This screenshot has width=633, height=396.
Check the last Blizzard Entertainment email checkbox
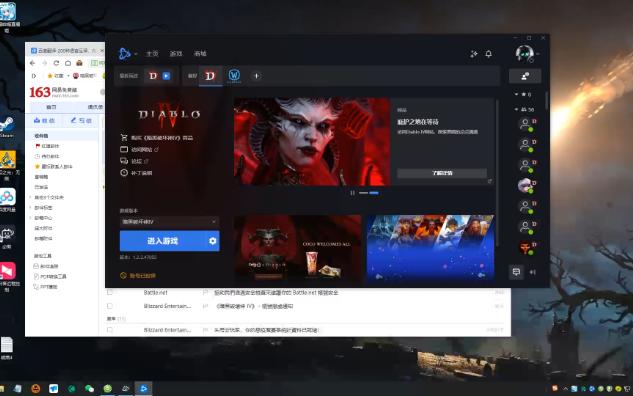point(110,330)
